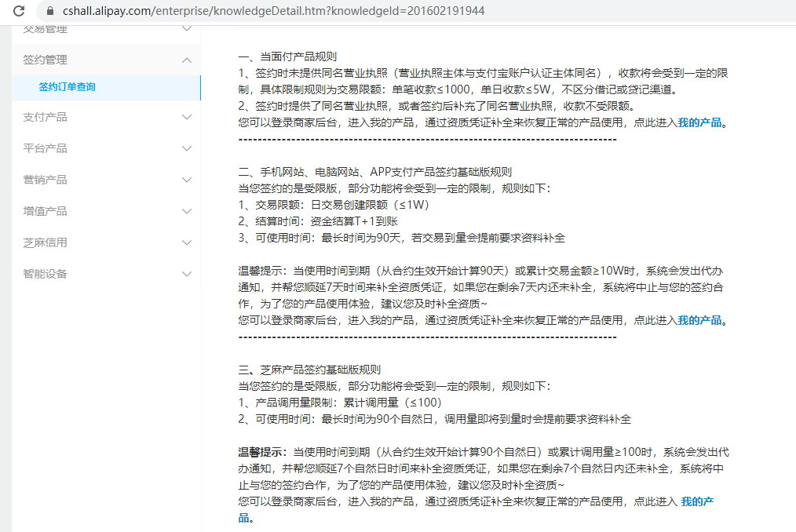Expand 支付产品 using its chevron arrow
796x532 pixels.
coord(186,117)
